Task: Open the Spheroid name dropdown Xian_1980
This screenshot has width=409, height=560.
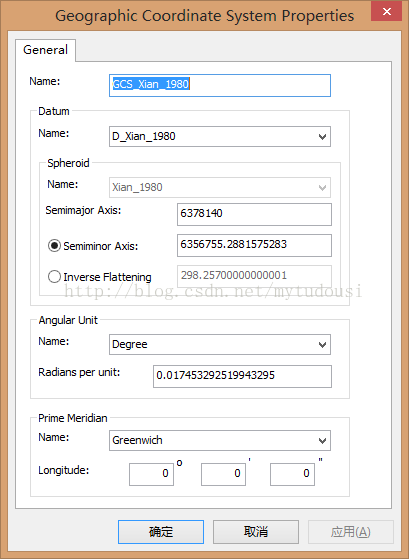Action: tap(220, 188)
